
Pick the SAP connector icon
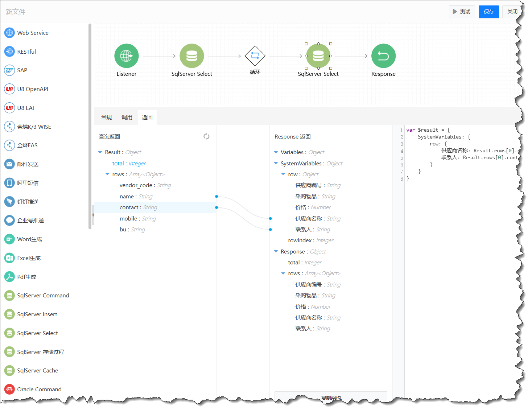(9, 70)
